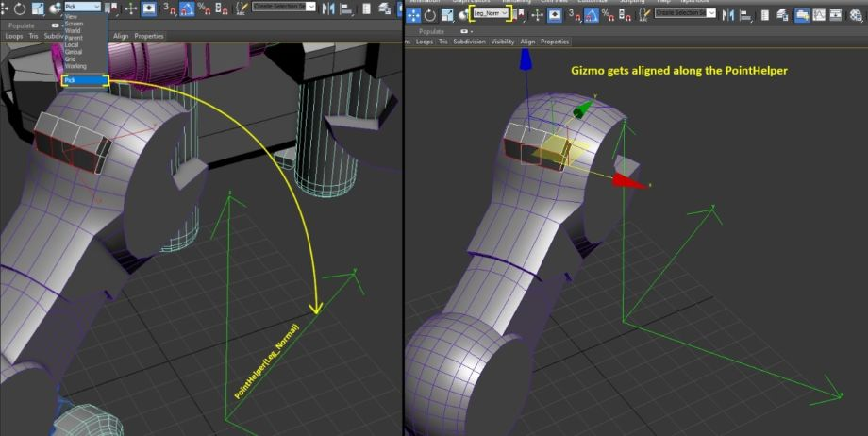Choose Screen in coordinate system list

coord(74,24)
